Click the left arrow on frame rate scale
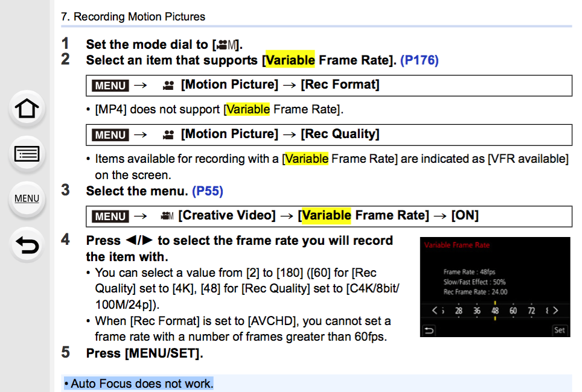 click(435, 311)
